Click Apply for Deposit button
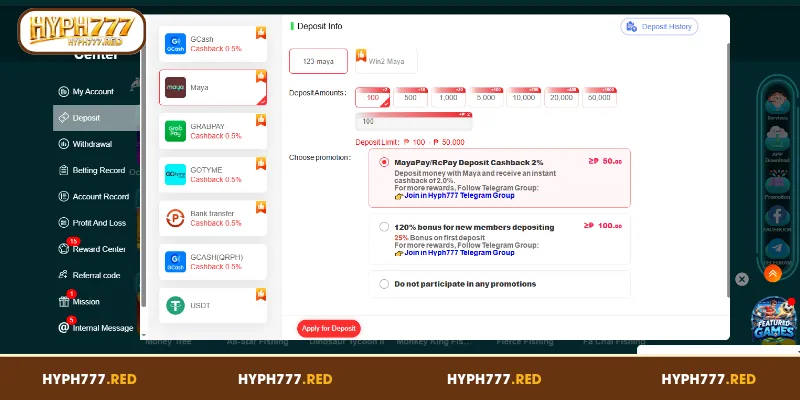Viewport: 800px width, 400px height. (x=329, y=329)
